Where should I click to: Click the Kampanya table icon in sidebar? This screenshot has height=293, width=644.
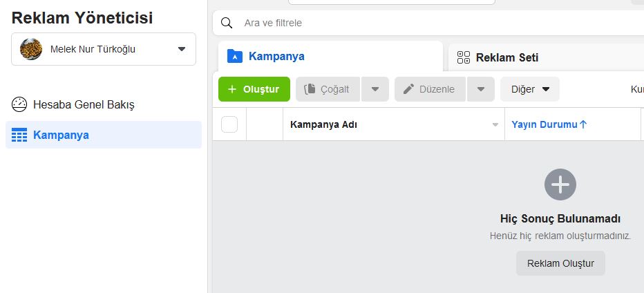(19, 135)
